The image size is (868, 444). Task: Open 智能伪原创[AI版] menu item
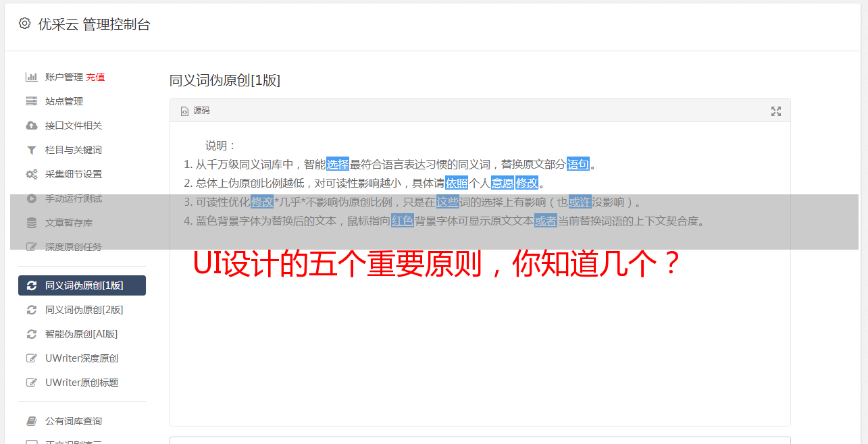[81, 334]
